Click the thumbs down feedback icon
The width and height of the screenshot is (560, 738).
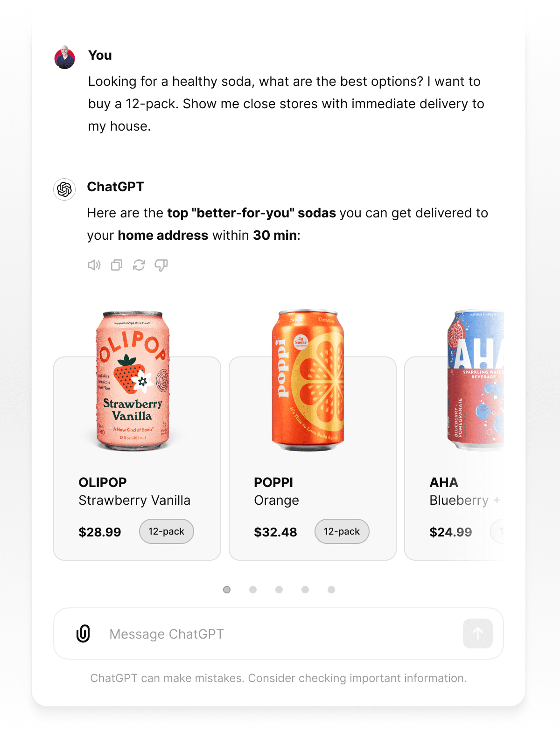coord(161,265)
